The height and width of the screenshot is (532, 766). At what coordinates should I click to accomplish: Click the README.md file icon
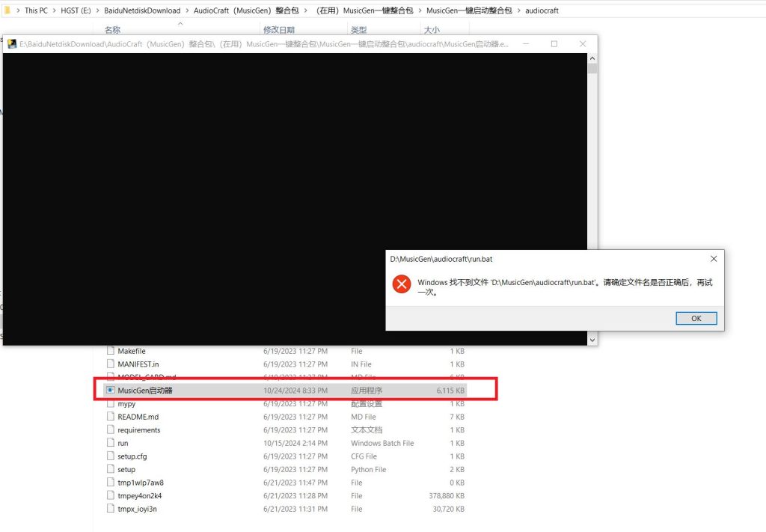point(111,417)
